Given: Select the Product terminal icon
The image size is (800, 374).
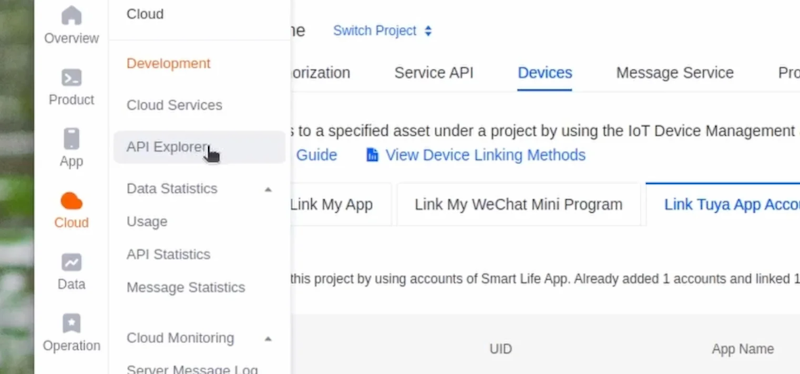Looking at the screenshot, I should point(71,78).
